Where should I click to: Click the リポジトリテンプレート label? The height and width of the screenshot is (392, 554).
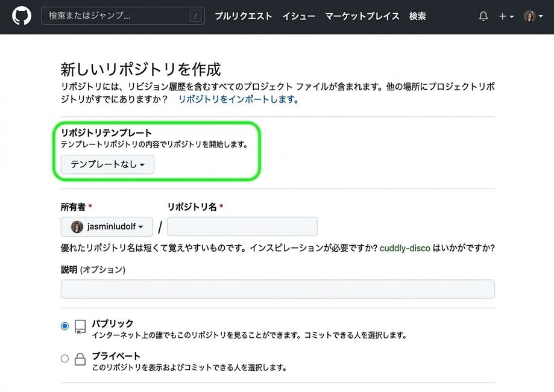coord(106,132)
